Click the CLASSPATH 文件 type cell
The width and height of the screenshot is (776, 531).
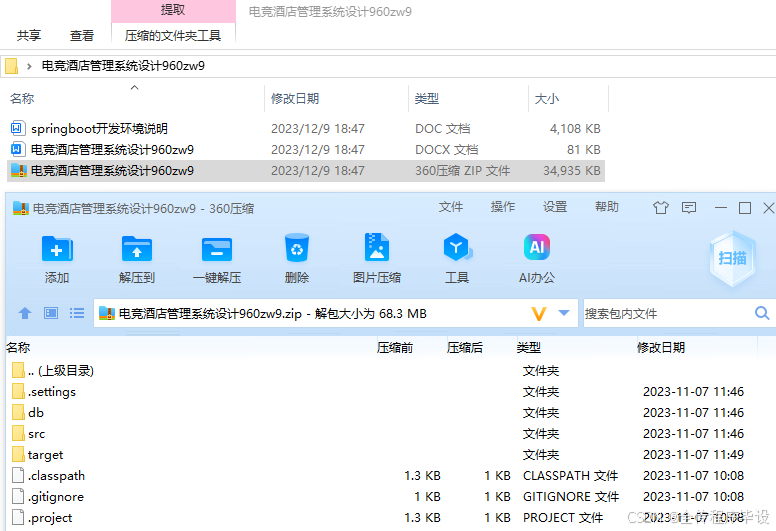point(571,476)
